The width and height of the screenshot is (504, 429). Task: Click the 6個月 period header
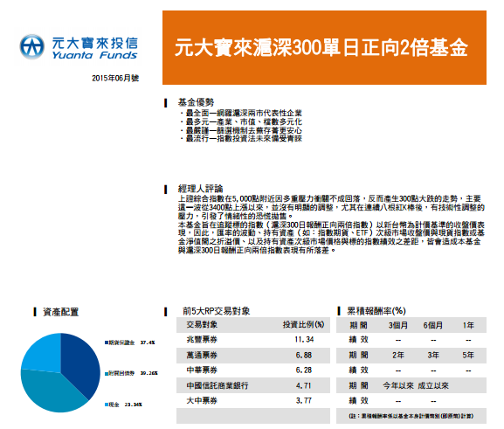point(433,325)
